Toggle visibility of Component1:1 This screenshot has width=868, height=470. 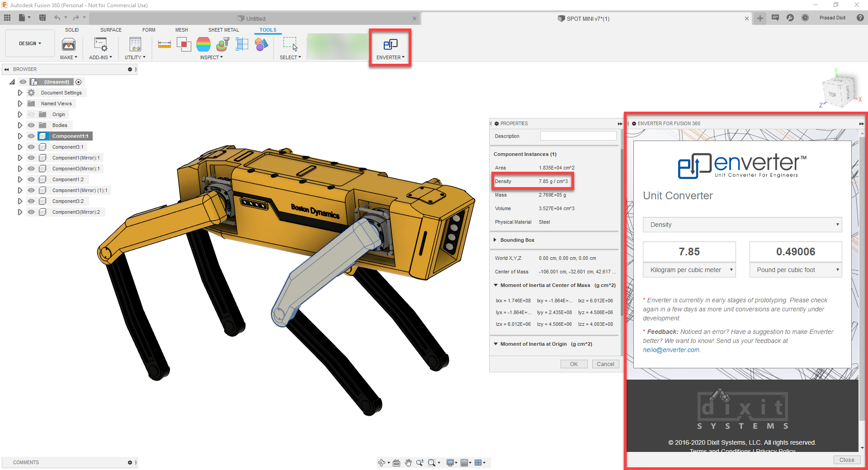point(31,136)
